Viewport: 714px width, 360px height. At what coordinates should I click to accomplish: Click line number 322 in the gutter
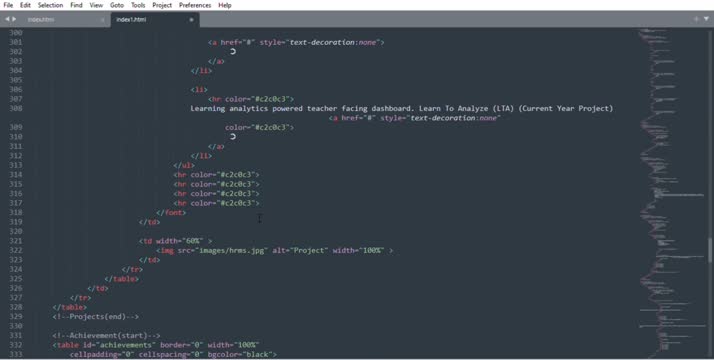15,250
